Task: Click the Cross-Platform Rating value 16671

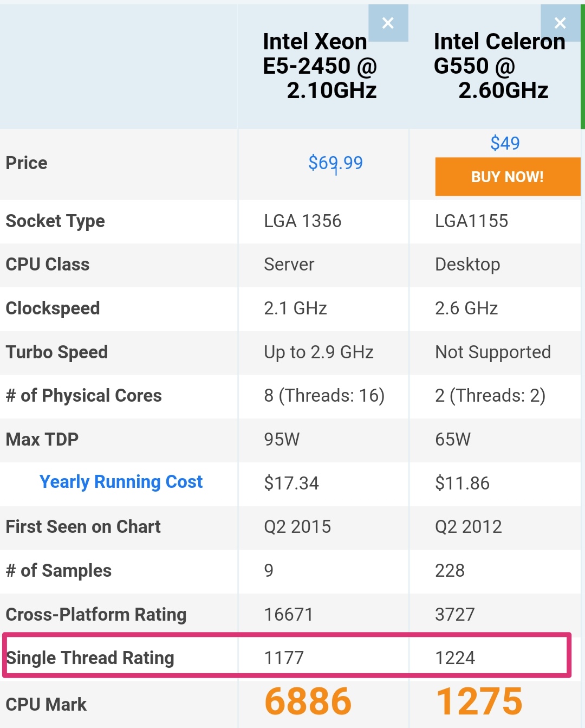Action: click(x=288, y=615)
